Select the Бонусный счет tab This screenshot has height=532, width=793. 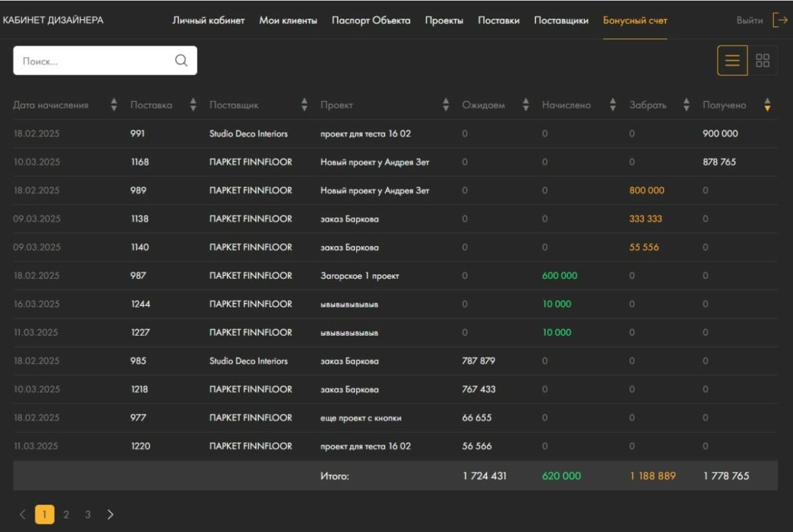click(635, 20)
